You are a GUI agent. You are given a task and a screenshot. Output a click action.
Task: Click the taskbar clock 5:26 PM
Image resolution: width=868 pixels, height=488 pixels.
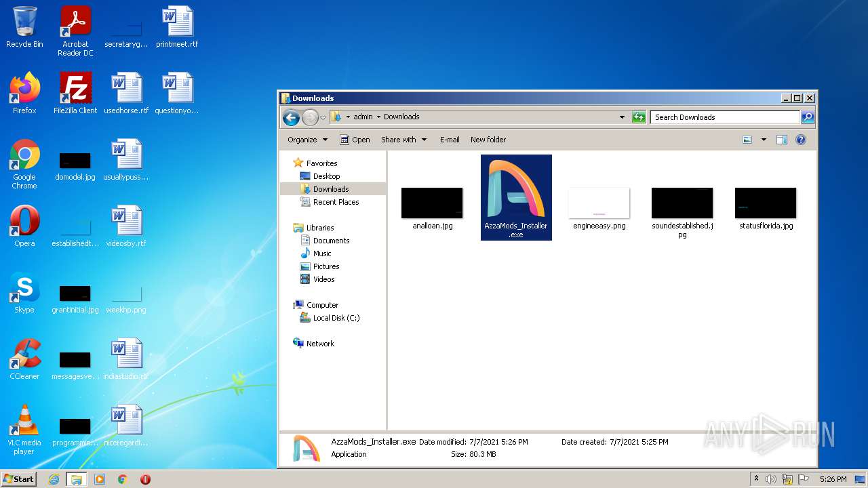(x=833, y=479)
